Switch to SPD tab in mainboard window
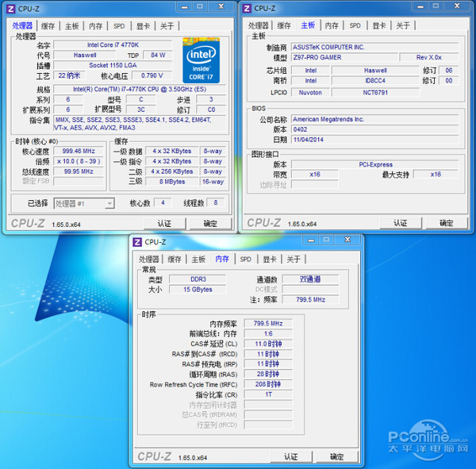The width and height of the screenshot is (476, 469). click(x=355, y=25)
